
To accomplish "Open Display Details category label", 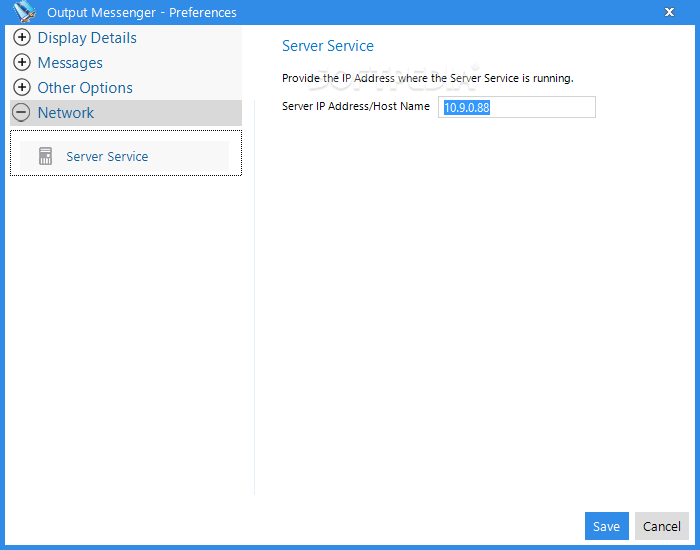I will (87, 38).
